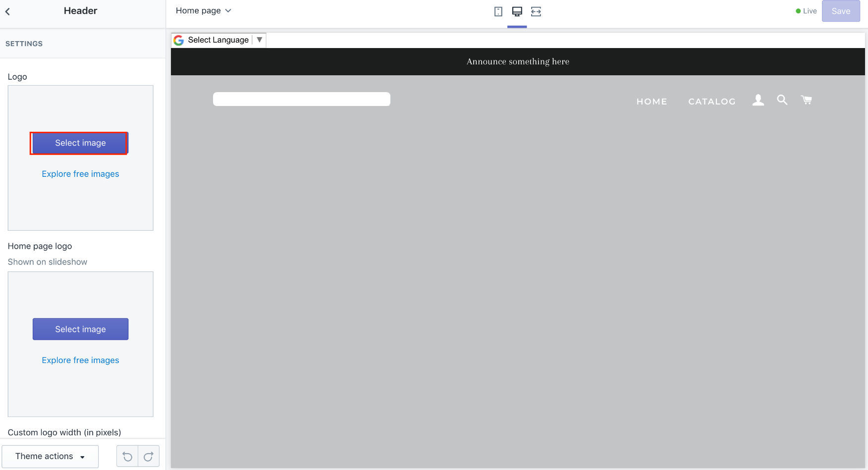Go to HOME in store navigation
Screen dimensions: 868x470
coord(651,102)
